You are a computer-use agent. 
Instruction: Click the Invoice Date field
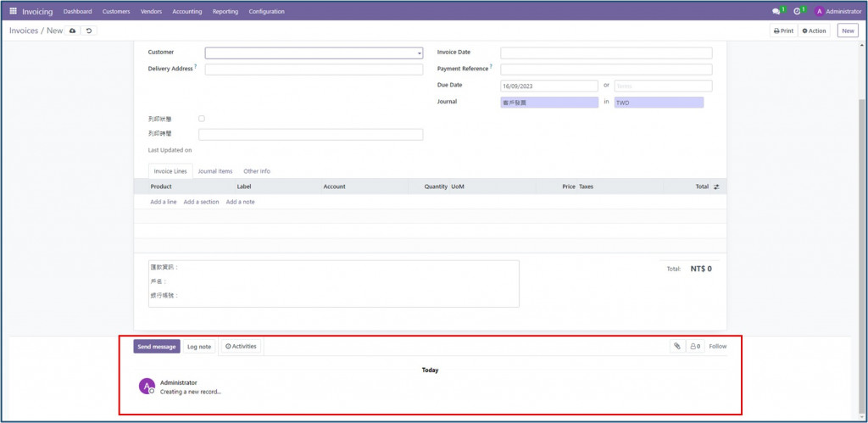(606, 53)
